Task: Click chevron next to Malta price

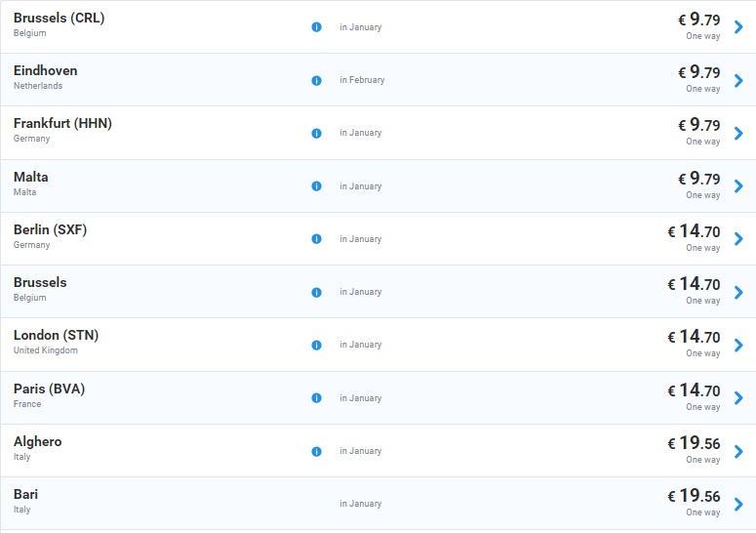Action: click(738, 186)
